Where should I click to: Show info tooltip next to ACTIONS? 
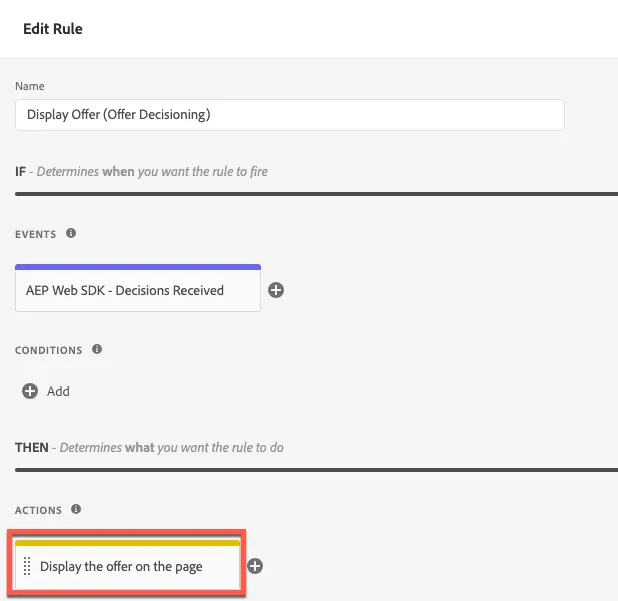pos(76,509)
